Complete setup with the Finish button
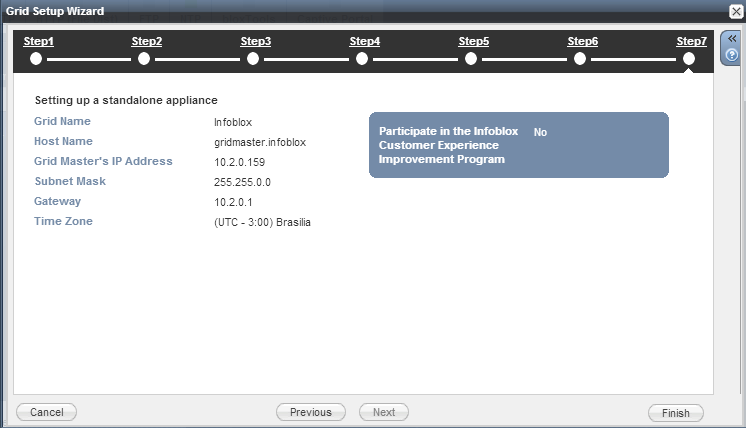 click(675, 412)
